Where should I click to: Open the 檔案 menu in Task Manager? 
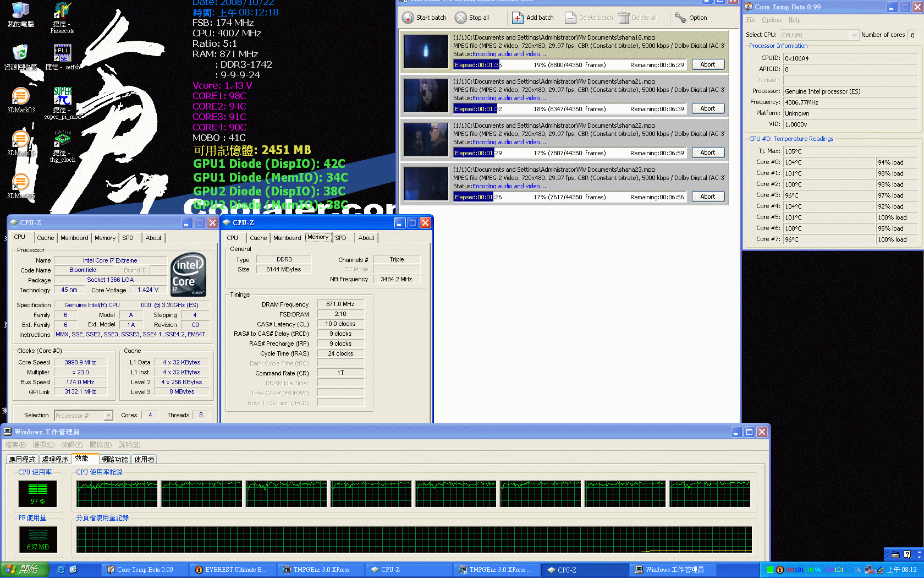coord(15,445)
